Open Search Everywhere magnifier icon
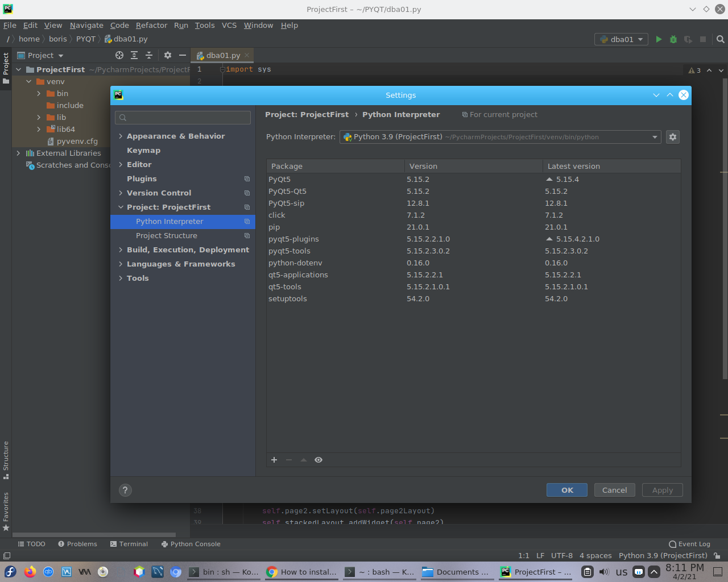Image resolution: width=728 pixels, height=582 pixels. 721,39
